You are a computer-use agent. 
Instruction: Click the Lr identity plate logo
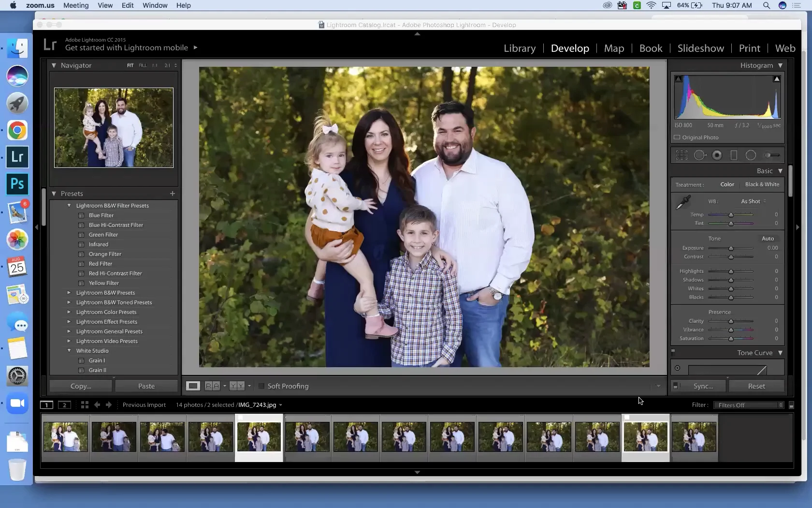coord(50,45)
